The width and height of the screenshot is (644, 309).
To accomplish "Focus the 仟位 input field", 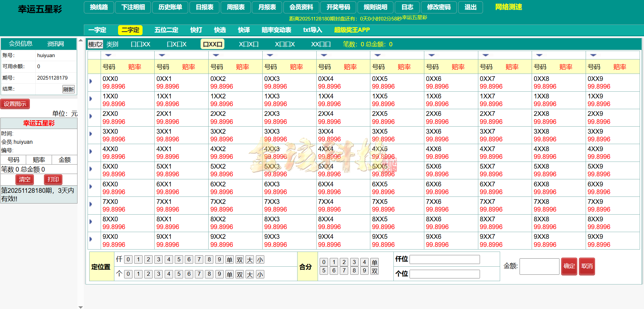I will (445, 259).
